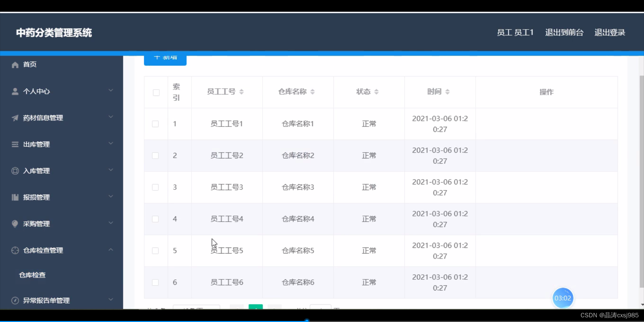The width and height of the screenshot is (644, 322).
Task: Expand the 个人中心 menu
Action: [111, 91]
